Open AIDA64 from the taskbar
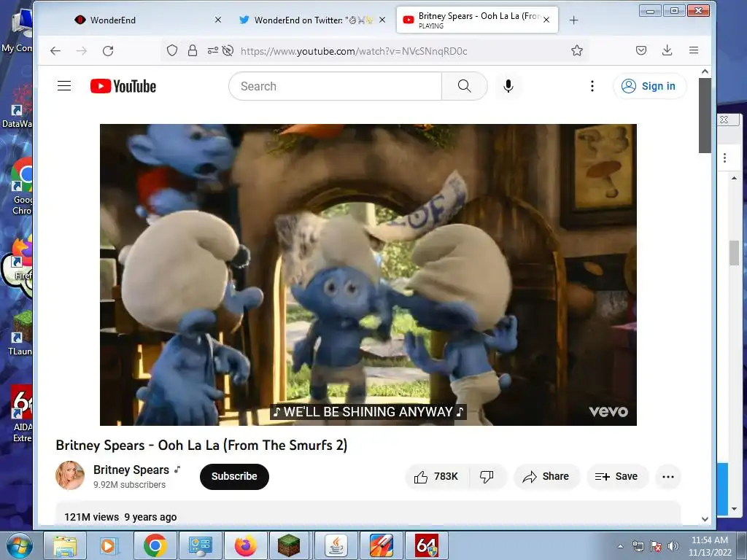 tap(426, 545)
